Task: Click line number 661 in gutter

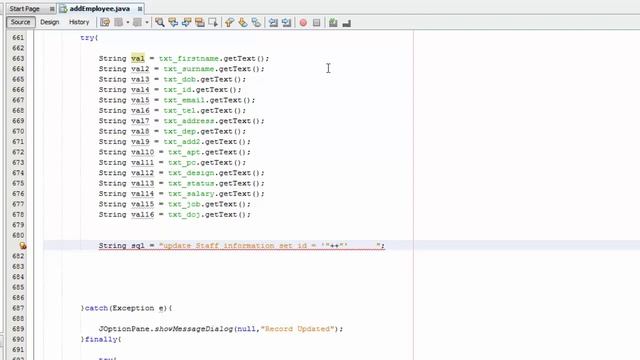Action: point(18,38)
